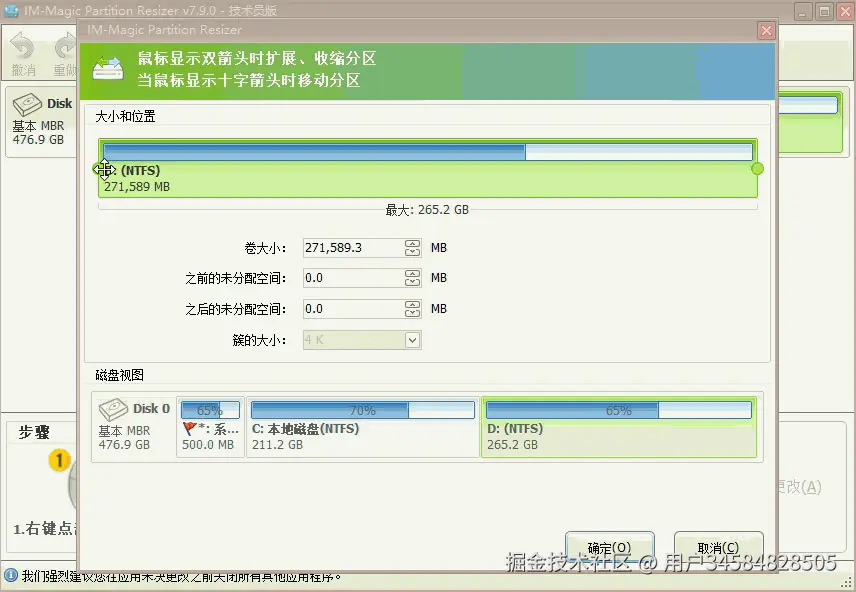Image resolution: width=856 pixels, height=592 pixels.
Task: Click the 之前的未分配空间 value field
Action: coord(353,278)
